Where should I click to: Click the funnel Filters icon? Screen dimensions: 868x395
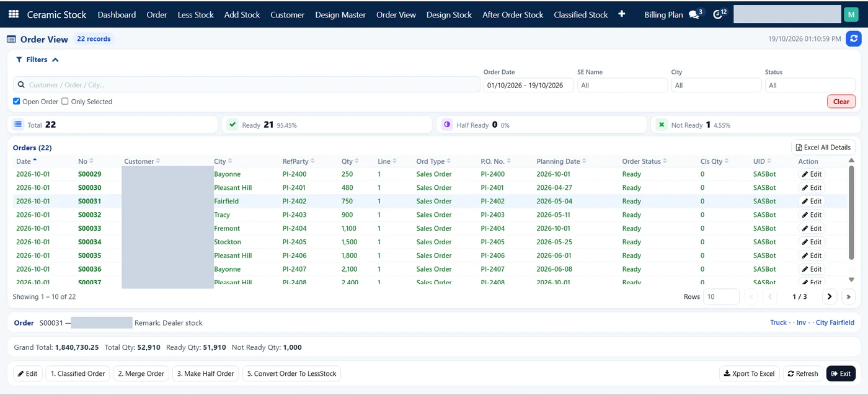(x=19, y=60)
